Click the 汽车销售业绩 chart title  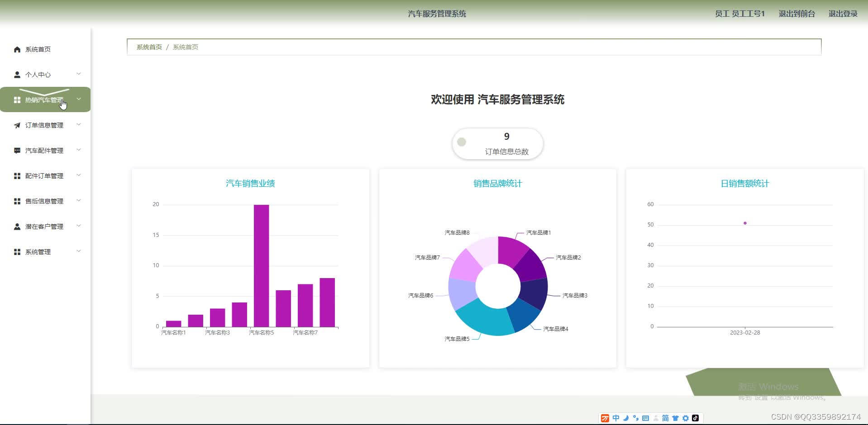250,184
